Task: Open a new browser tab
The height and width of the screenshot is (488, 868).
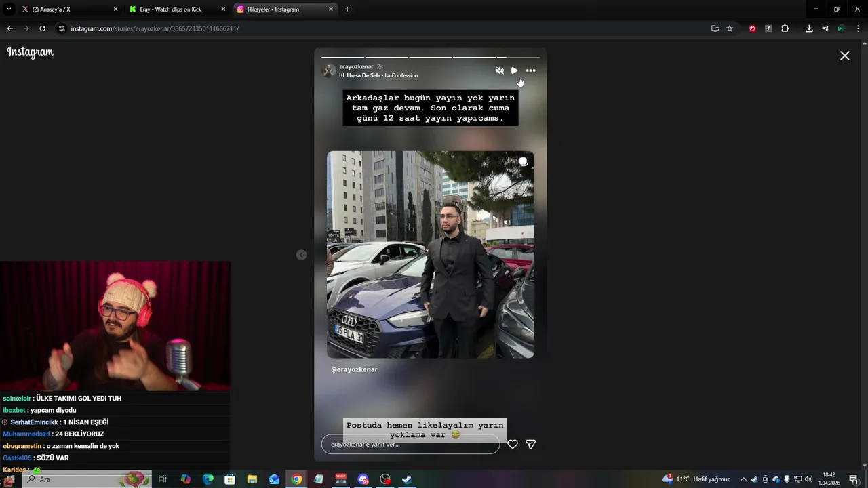Action: [x=347, y=9]
